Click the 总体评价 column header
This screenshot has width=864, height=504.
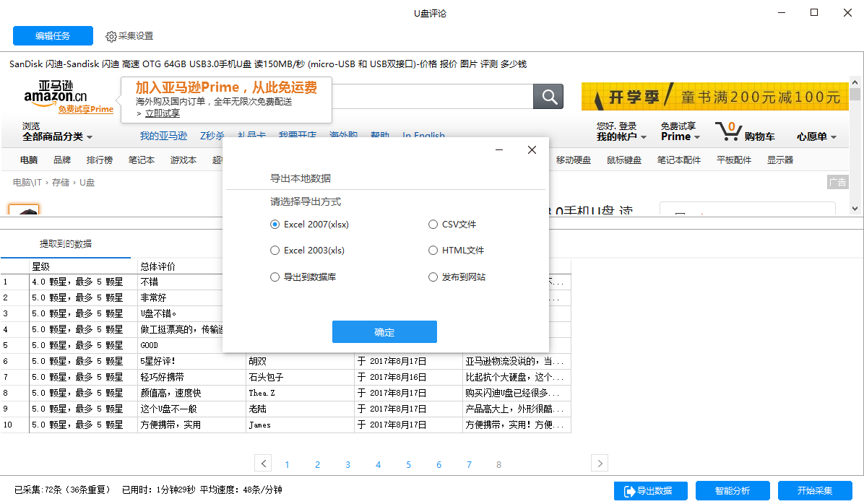(x=180, y=266)
